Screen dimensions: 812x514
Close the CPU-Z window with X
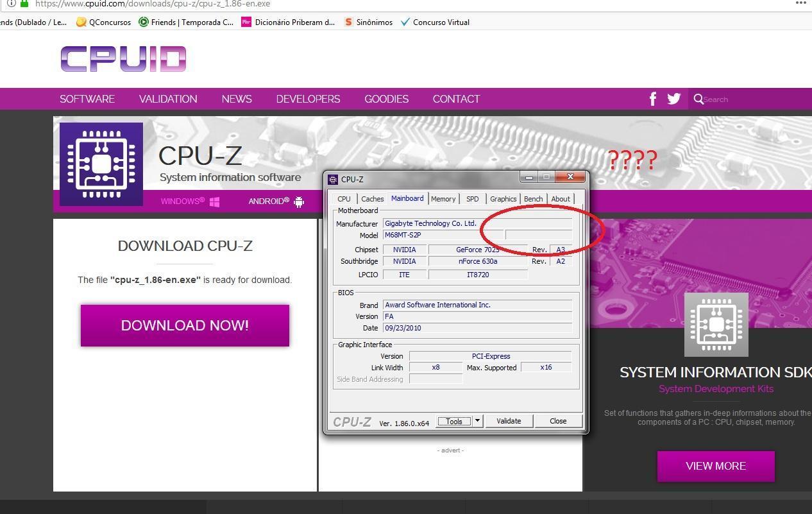[x=570, y=176]
